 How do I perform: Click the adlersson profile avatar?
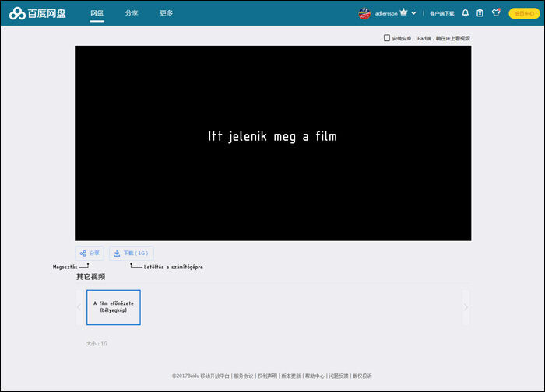364,13
